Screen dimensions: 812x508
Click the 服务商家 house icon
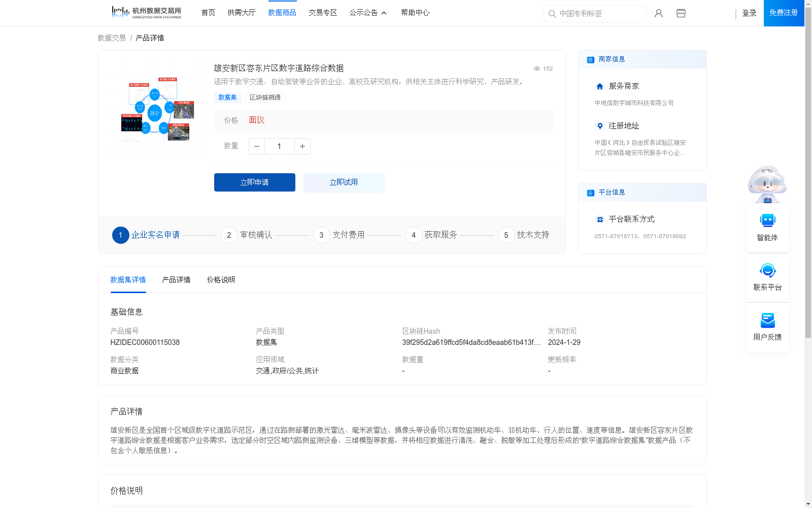click(x=600, y=86)
